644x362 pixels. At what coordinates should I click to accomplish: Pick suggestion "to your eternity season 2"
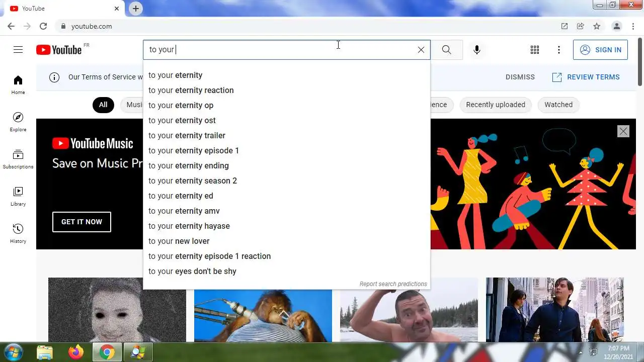pos(287,180)
